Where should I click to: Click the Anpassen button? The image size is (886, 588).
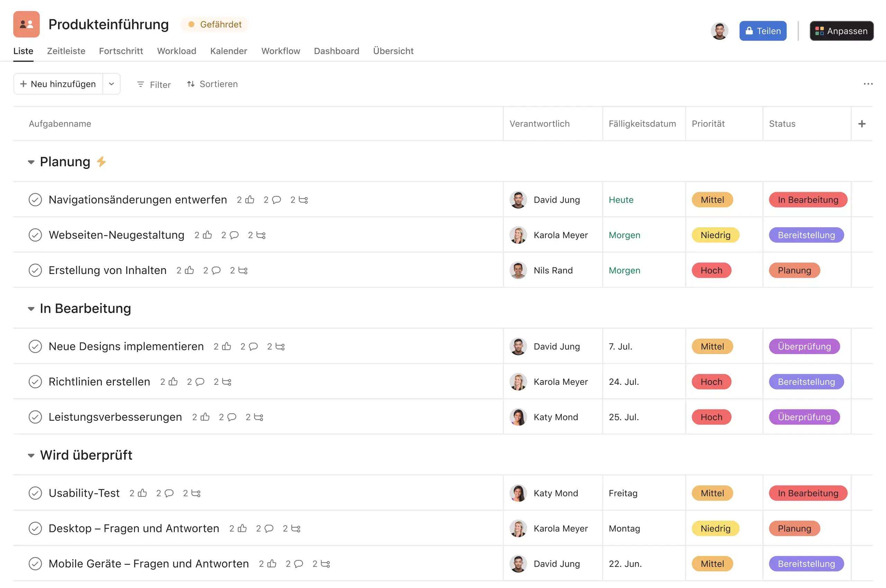coord(841,31)
